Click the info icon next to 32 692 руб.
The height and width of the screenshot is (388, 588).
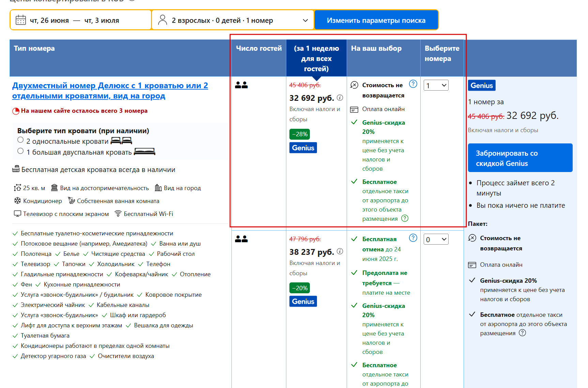340,98
